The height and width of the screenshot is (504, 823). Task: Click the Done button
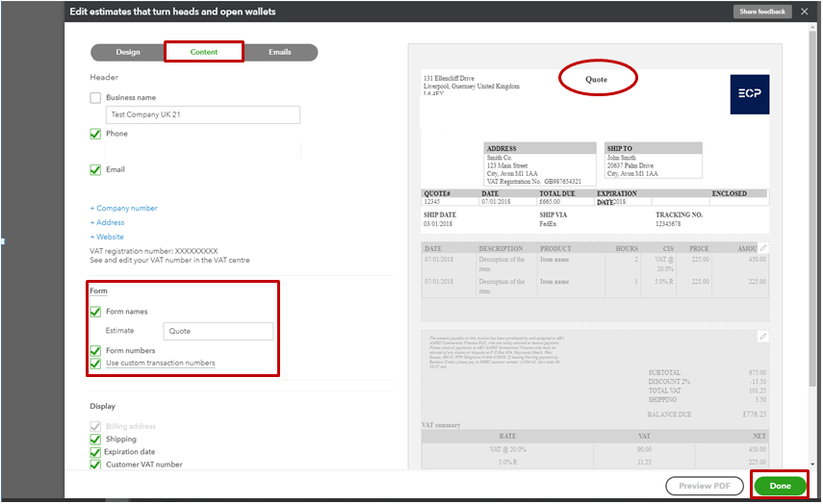[780, 486]
